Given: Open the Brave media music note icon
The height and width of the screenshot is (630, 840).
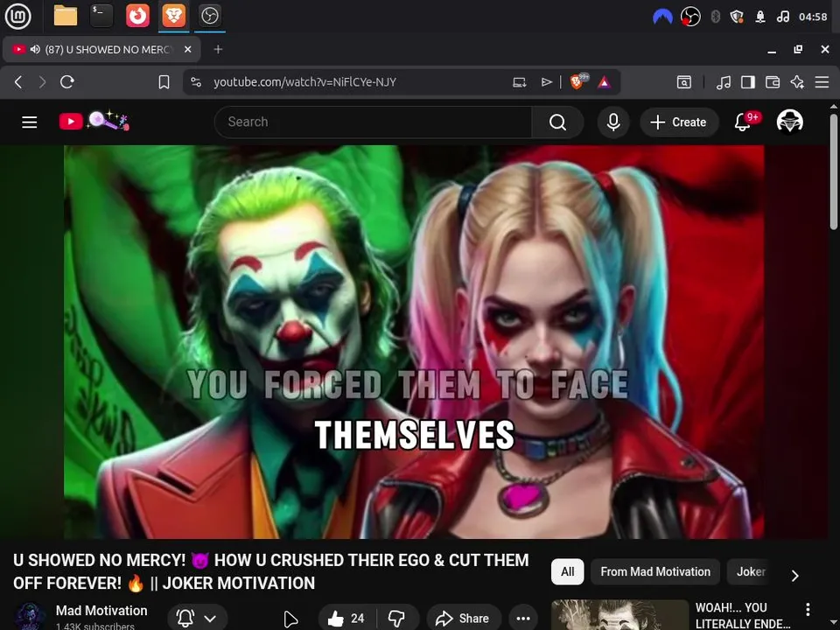Looking at the screenshot, I should click(x=724, y=82).
